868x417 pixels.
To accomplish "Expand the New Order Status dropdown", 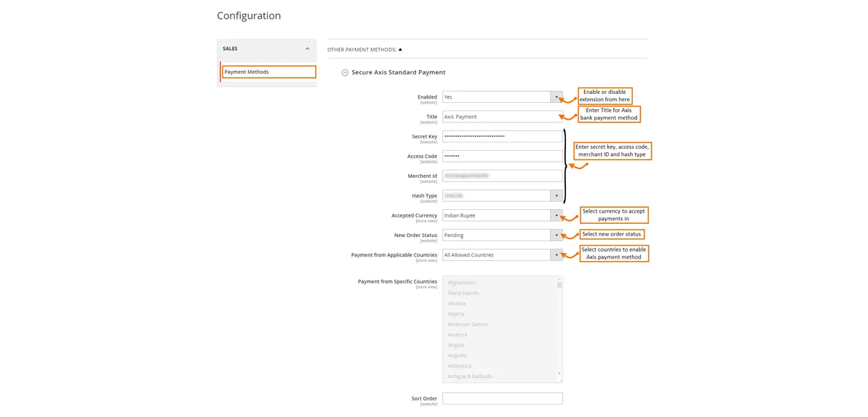I will coord(502,235).
